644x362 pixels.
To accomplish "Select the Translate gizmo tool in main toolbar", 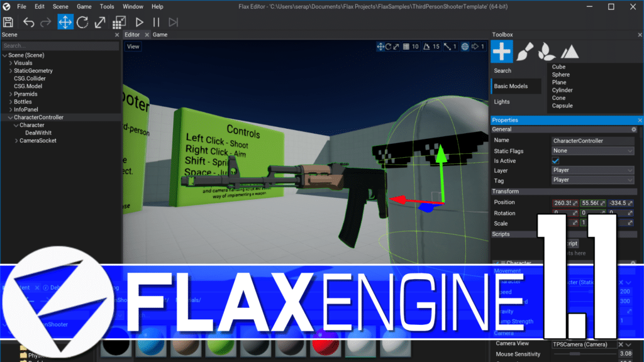I will (65, 22).
